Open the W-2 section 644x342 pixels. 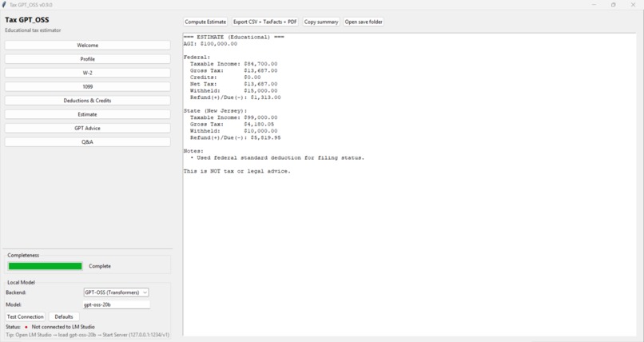pos(87,73)
